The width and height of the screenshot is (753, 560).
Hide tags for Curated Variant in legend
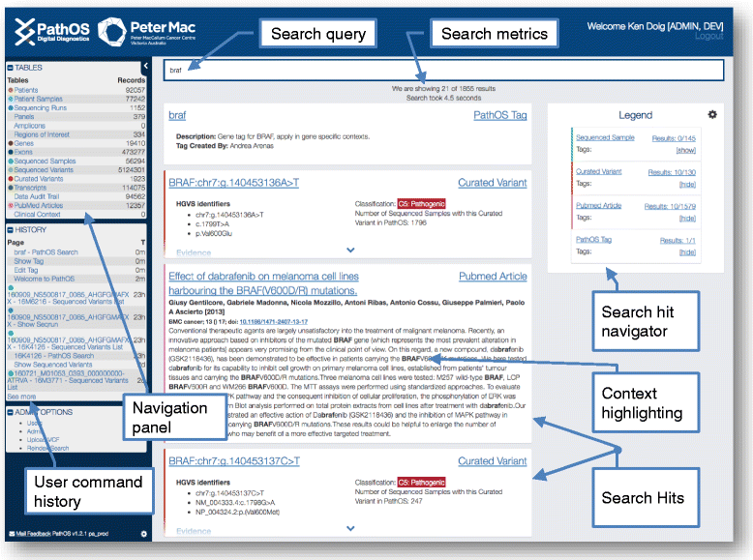686,184
